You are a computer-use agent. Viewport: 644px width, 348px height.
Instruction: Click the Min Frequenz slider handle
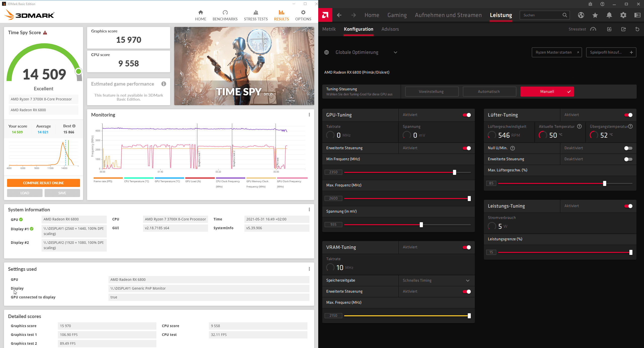[454, 172]
